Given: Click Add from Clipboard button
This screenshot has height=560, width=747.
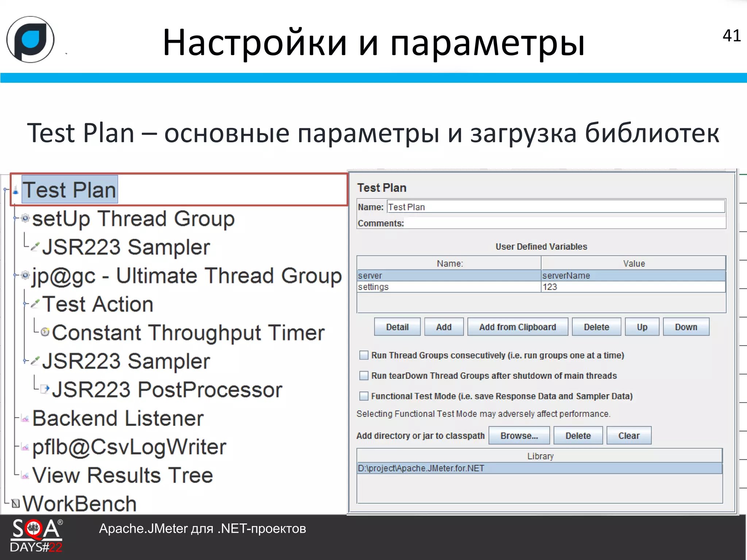Looking at the screenshot, I should pyautogui.click(x=518, y=327).
